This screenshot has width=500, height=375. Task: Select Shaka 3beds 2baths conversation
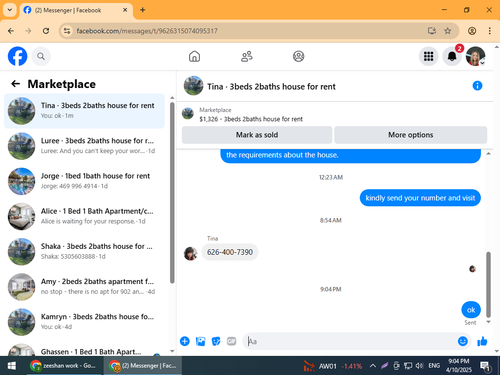point(84,252)
